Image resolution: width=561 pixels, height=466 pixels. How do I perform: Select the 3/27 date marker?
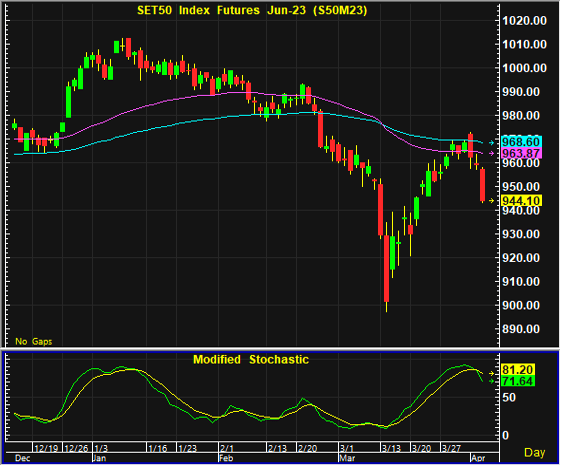451,448
